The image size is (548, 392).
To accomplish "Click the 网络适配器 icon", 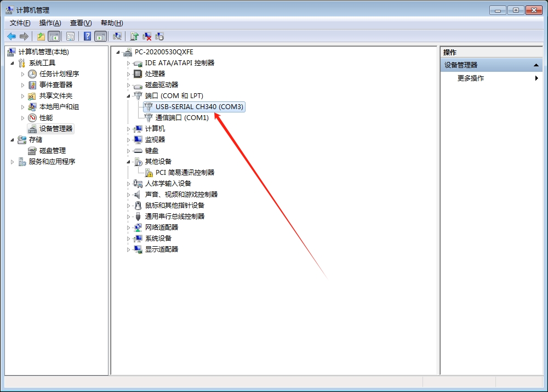I will (x=138, y=228).
